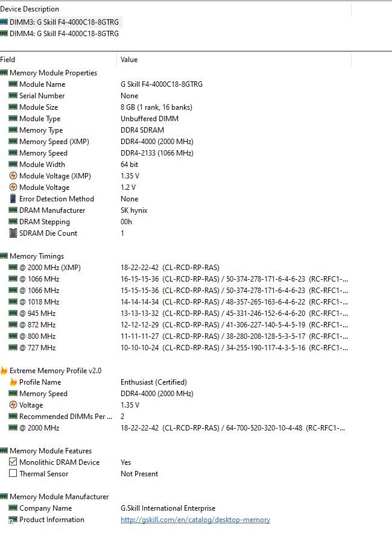The image size is (392, 539).
Task: Click the 'Unbuffered DIMM' value
Action: (x=150, y=119)
